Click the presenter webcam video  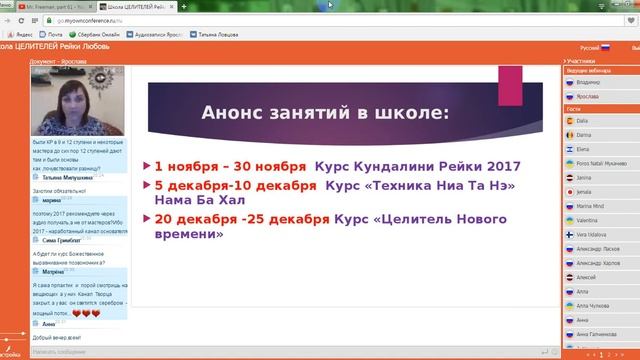[x=78, y=101]
